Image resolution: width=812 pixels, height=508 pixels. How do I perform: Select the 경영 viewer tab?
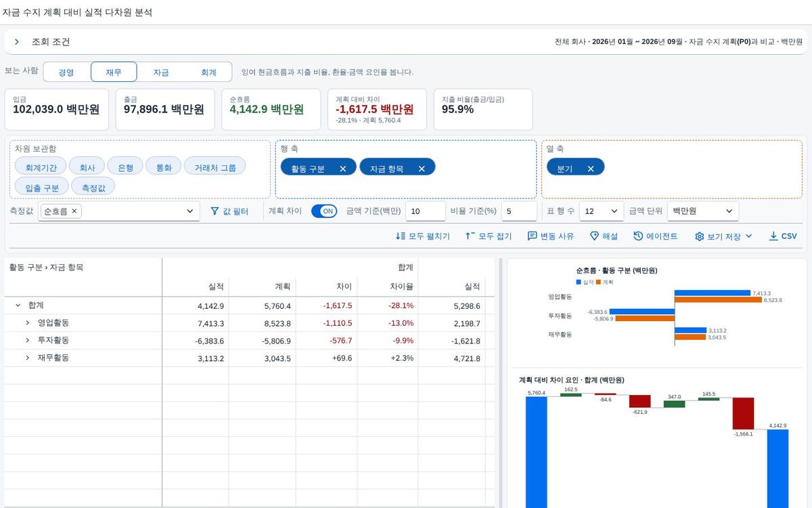66,72
